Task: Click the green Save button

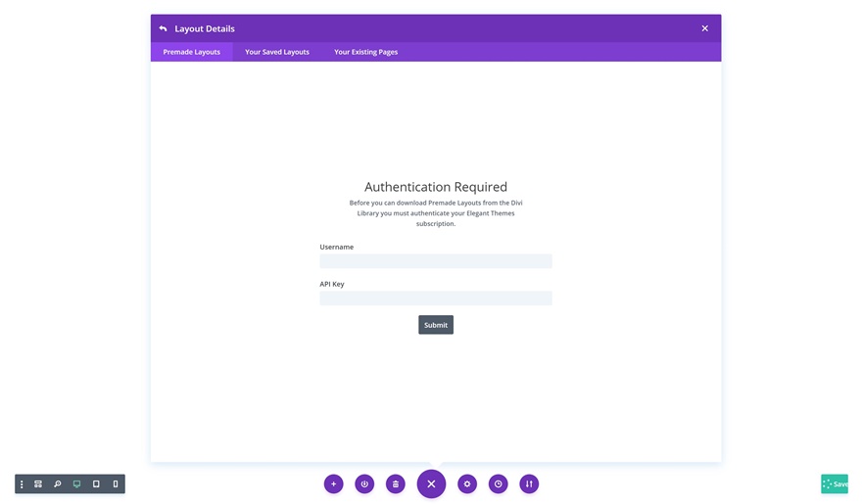Action: [835, 484]
